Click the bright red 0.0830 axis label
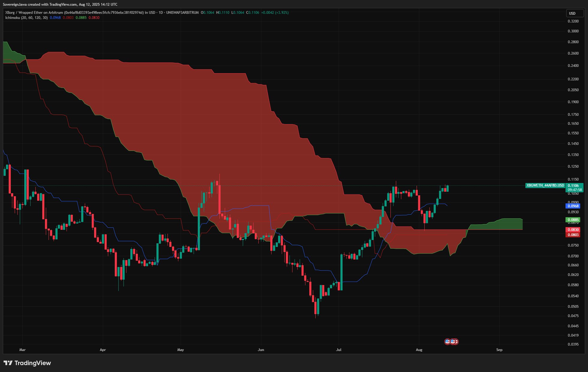The height and width of the screenshot is (372, 588). (573, 230)
